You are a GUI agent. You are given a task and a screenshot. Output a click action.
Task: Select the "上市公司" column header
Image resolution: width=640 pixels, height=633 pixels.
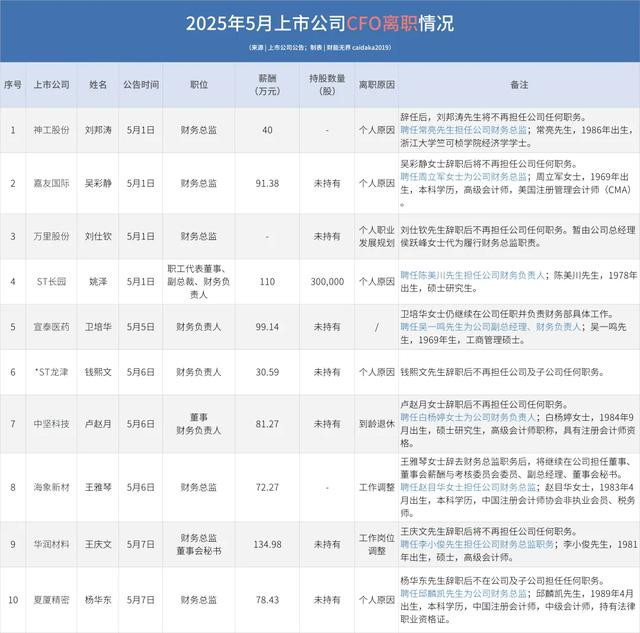tap(51, 85)
